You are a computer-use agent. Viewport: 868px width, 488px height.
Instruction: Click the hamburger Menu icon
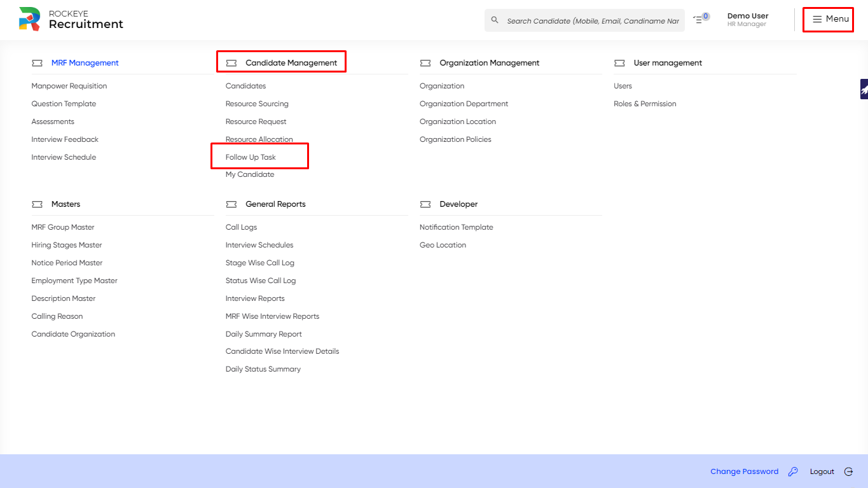(817, 19)
